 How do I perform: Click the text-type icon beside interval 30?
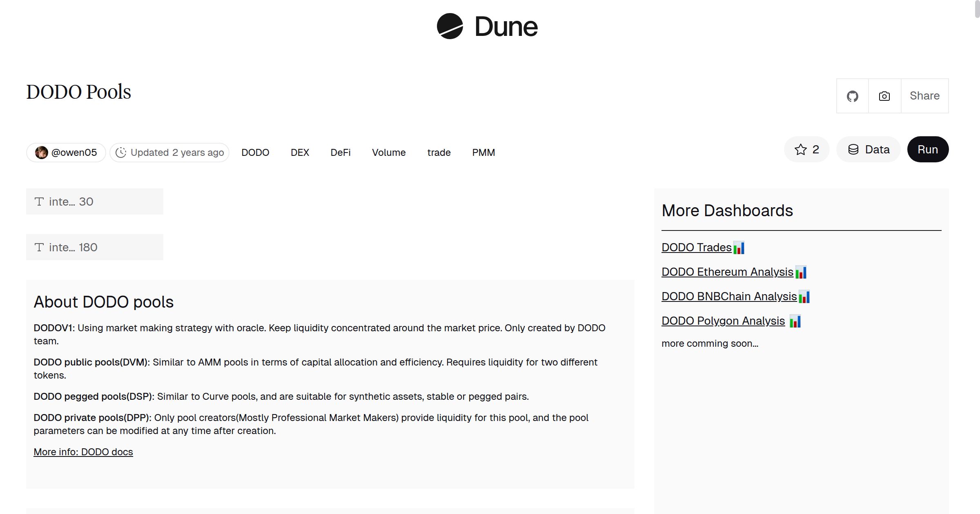click(39, 202)
